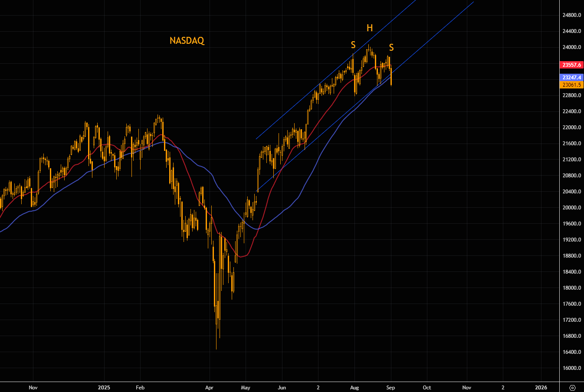584x392 pixels.
Task: Click the 16000.0 price axis label
Action: tap(571, 368)
